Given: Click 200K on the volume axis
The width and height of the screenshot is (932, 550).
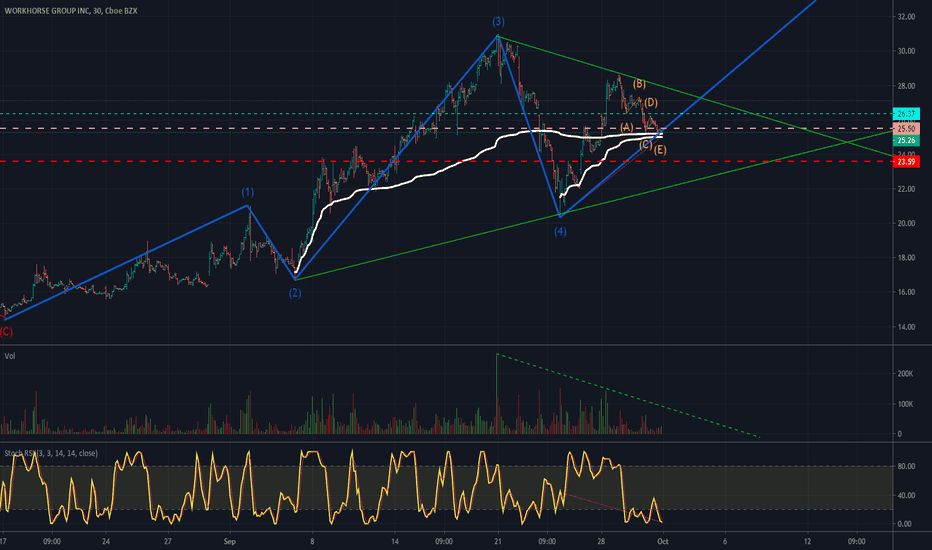Looking at the screenshot, I should [x=905, y=374].
